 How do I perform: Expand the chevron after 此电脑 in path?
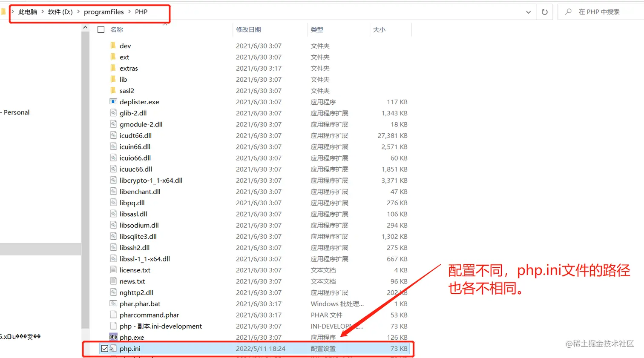click(x=43, y=11)
